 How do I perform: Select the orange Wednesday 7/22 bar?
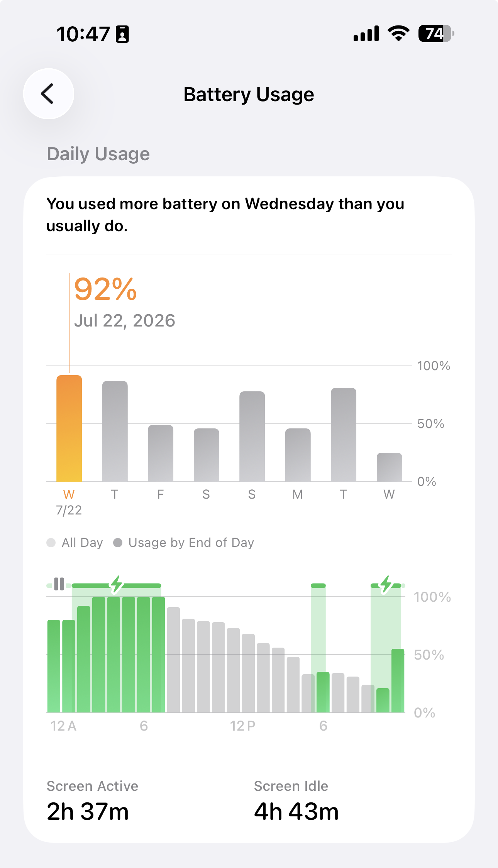tap(69, 428)
